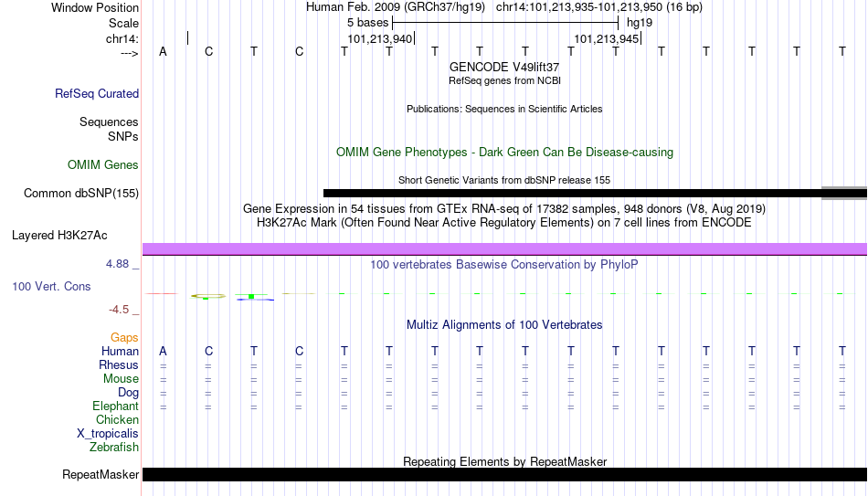Click the 4.88 PhyloP upper scale value

pos(117,264)
